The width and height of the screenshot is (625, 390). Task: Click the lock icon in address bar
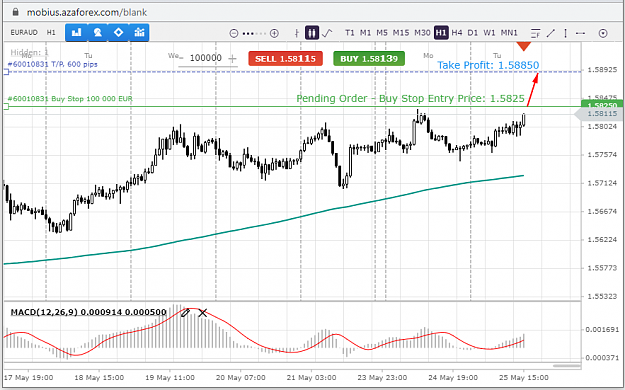(16, 12)
